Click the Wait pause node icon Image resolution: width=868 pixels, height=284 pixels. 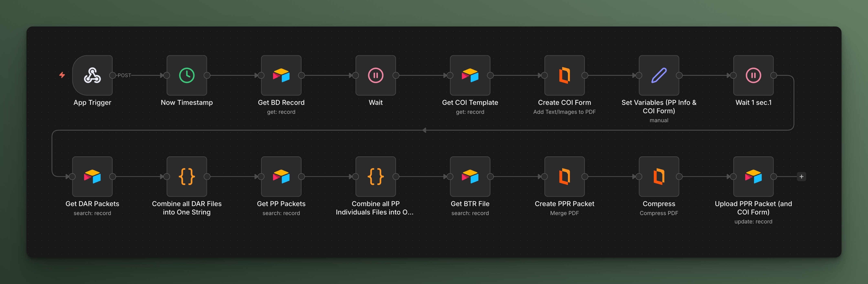tap(375, 75)
